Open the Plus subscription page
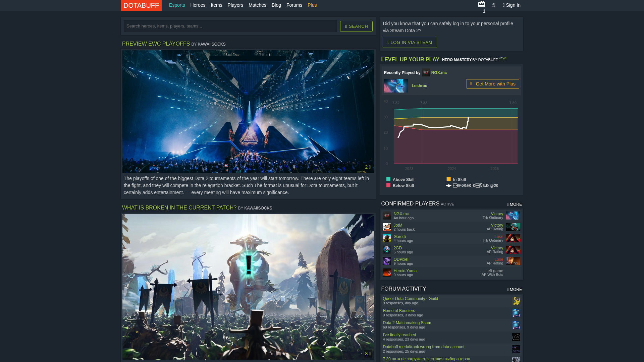 pyautogui.click(x=312, y=5)
